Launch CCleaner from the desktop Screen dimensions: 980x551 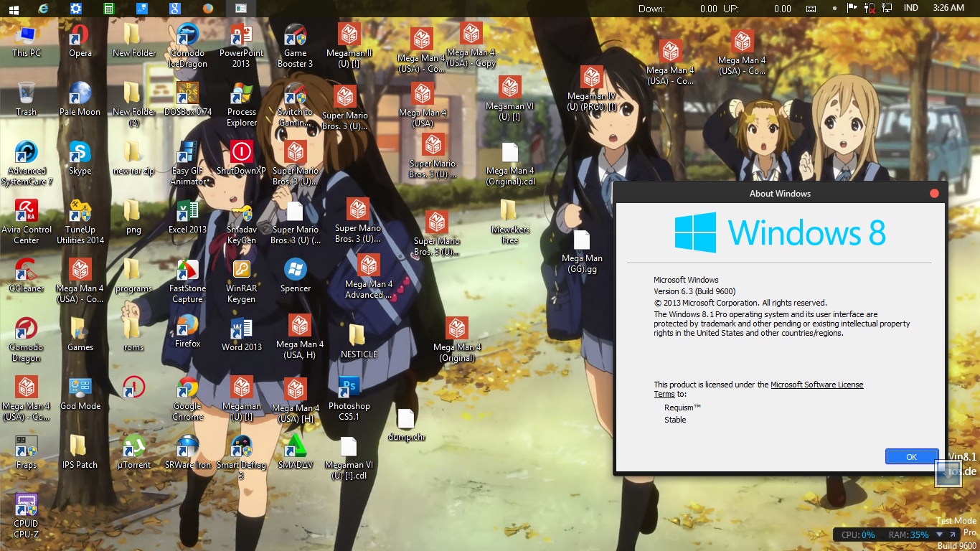[x=27, y=275]
